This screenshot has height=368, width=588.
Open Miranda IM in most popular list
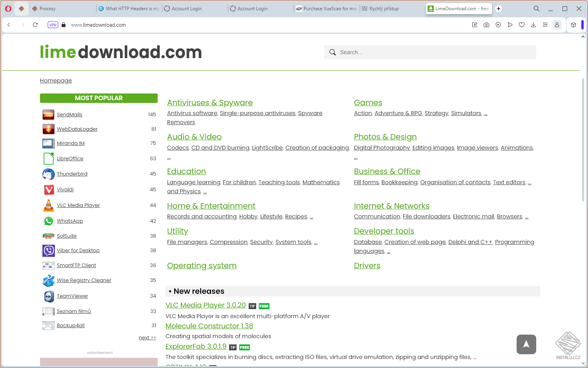[x=71, y=143]
